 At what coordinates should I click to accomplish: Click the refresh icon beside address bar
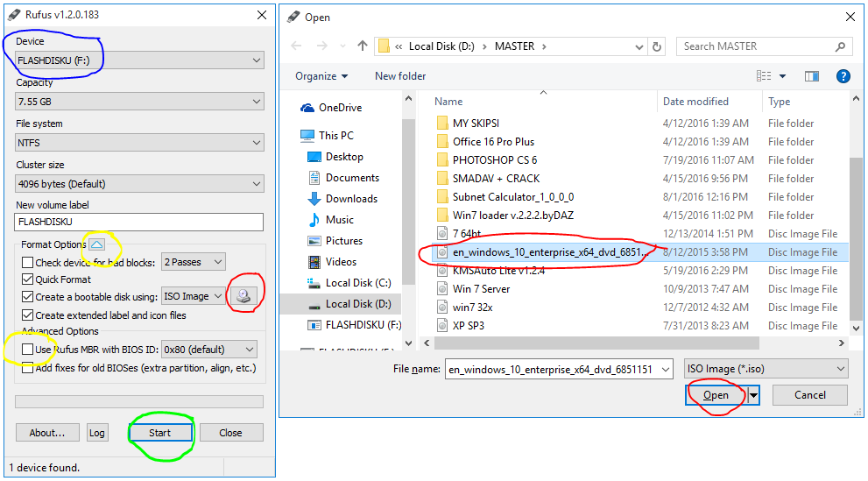[657, 46]
